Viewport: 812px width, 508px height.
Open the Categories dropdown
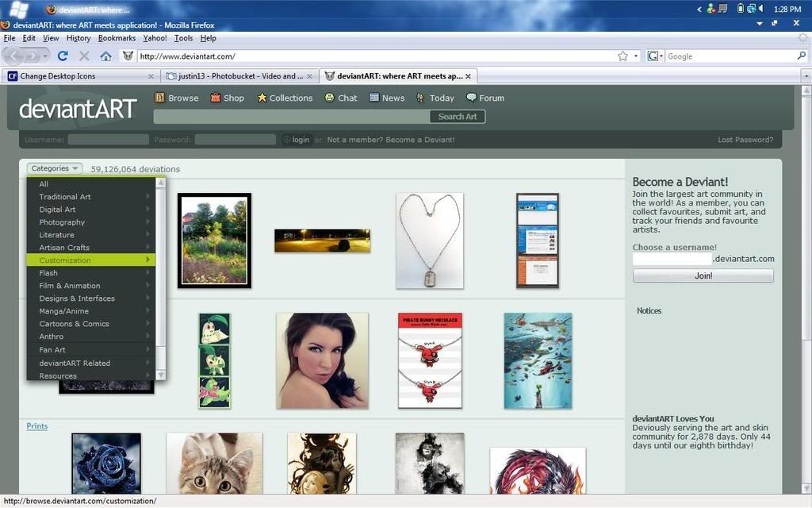(x=55, y=168)
